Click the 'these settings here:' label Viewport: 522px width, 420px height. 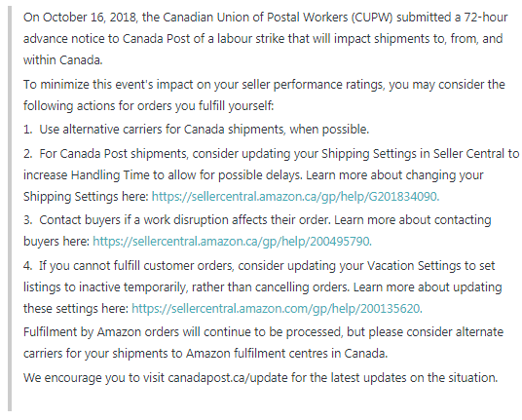click(76, 308)
